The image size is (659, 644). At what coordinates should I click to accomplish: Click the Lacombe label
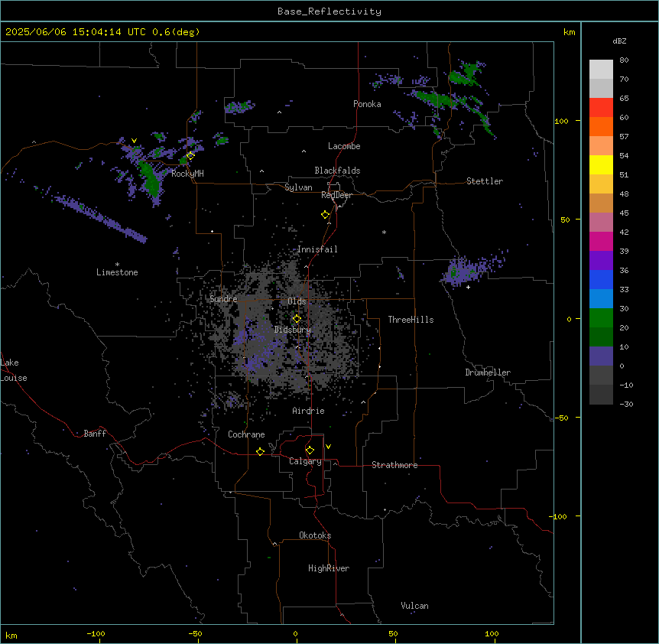click(344, 146)
